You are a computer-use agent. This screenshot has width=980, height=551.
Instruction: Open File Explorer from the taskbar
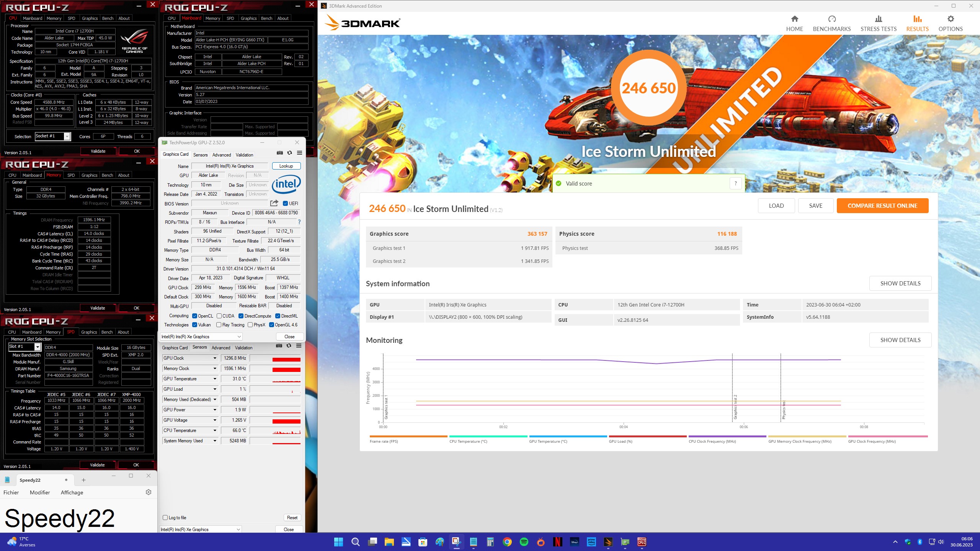(389, 542)
